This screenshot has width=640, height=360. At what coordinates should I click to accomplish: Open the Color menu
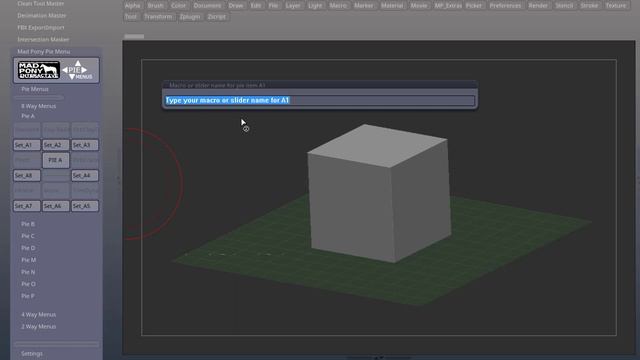[x=178, y=6]
